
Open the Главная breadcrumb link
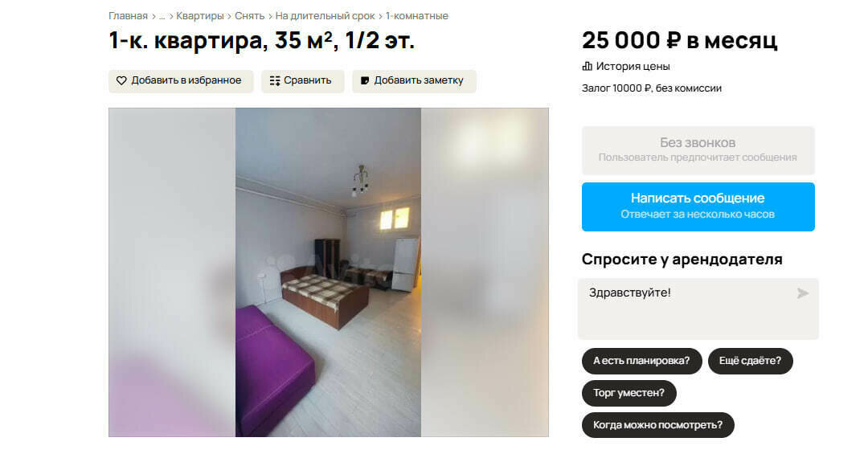point(128,16)
